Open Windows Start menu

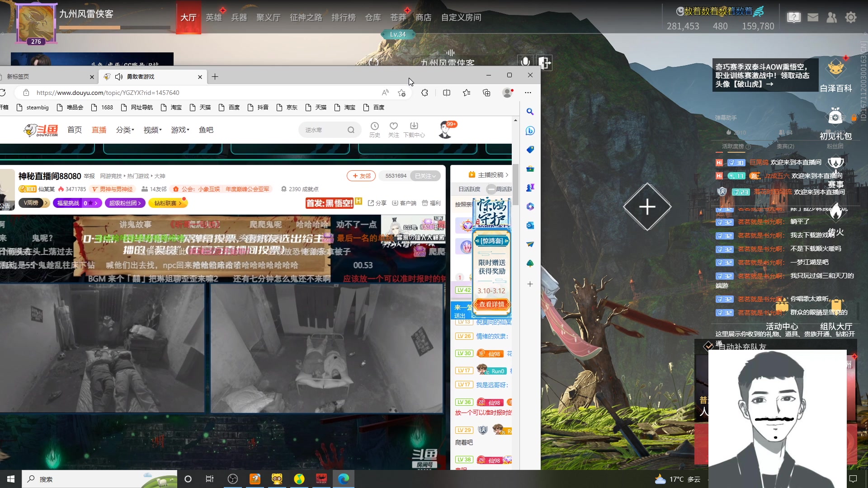(x=11, y=479)
